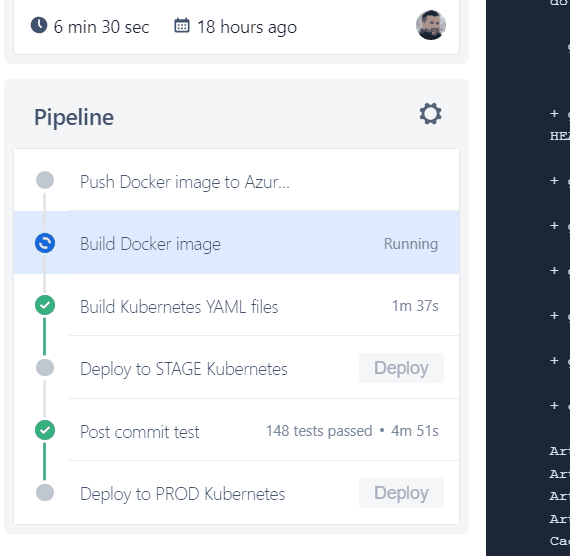The height and width of the screenshot is (556, 570).
Task: Select the Build Docker image step
Action: (236, 242)
